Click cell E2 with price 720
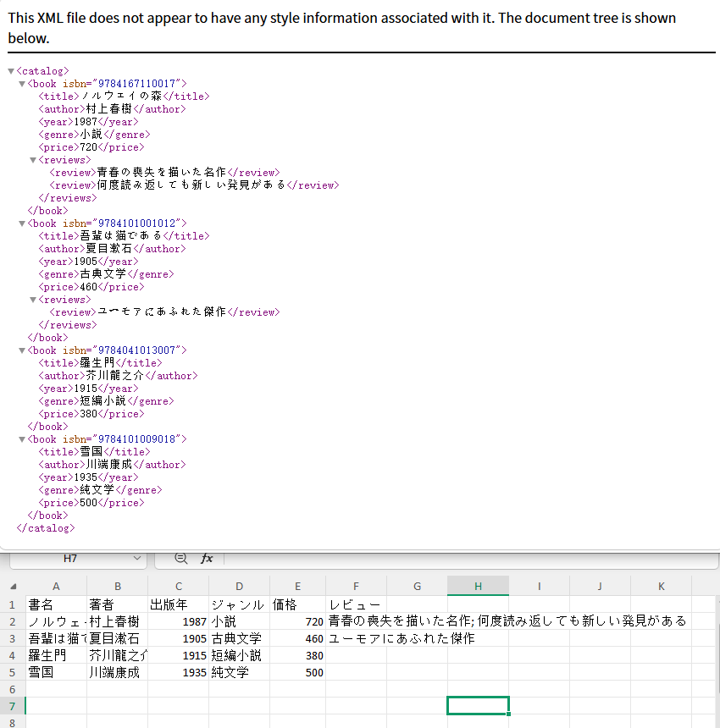 (298, 621)
